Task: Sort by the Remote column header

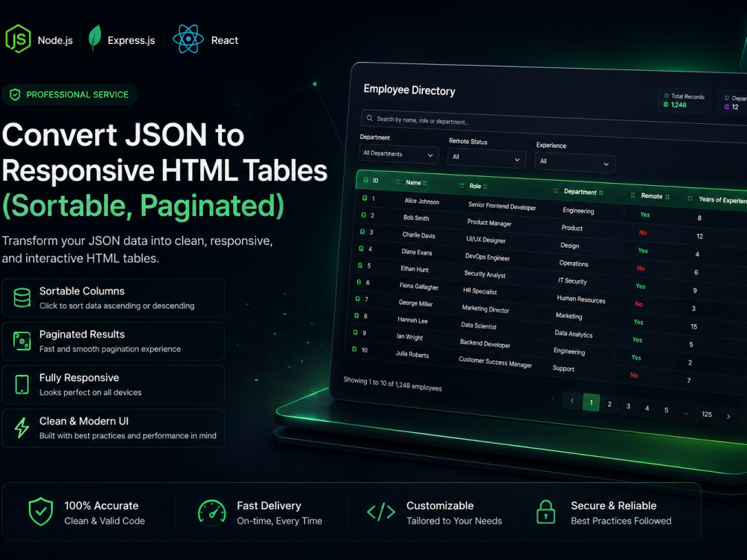Action: (x=651, y=196)
